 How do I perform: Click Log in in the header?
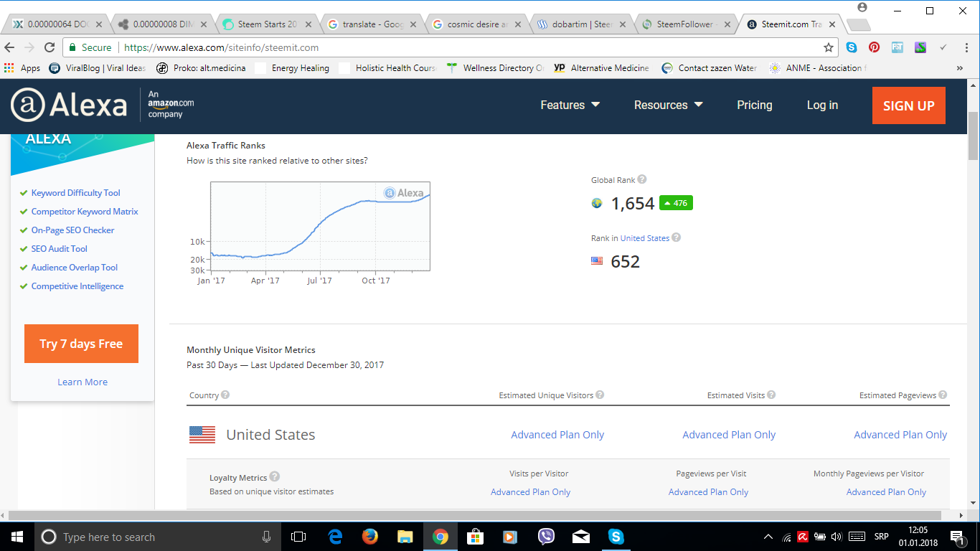pyautogui.click(x=822, y=105)
